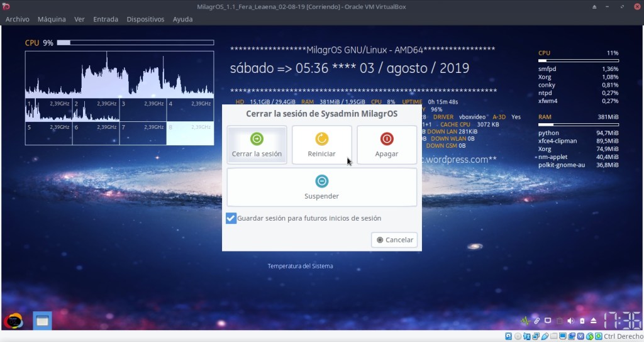Open the Ayuda menu

tap(183, 19)
